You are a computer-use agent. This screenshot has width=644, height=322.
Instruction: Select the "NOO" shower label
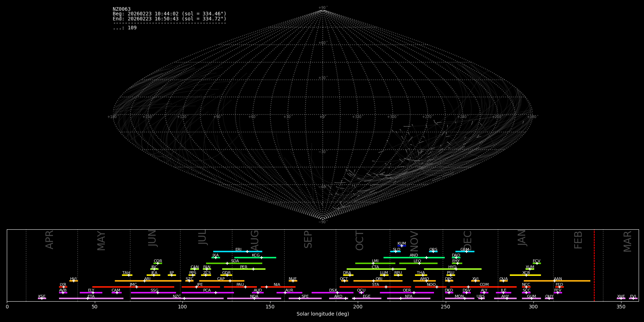(x=431, y=285)
